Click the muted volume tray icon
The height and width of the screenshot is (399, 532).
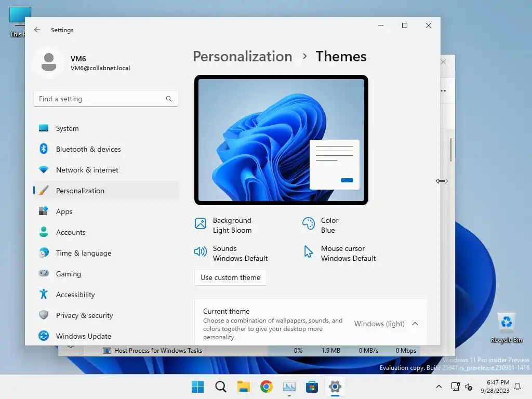pyautogui.click(x=469, y=387)
